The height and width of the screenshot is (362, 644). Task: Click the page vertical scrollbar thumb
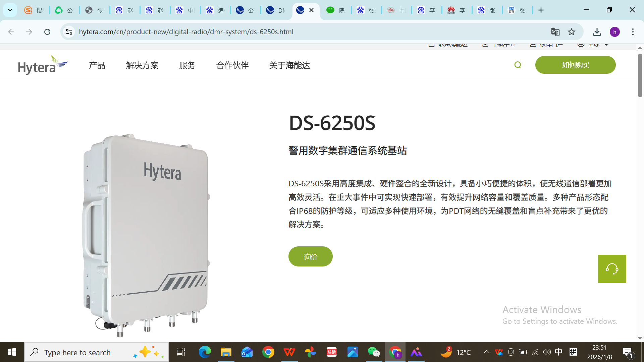click(x=640, y=75)
